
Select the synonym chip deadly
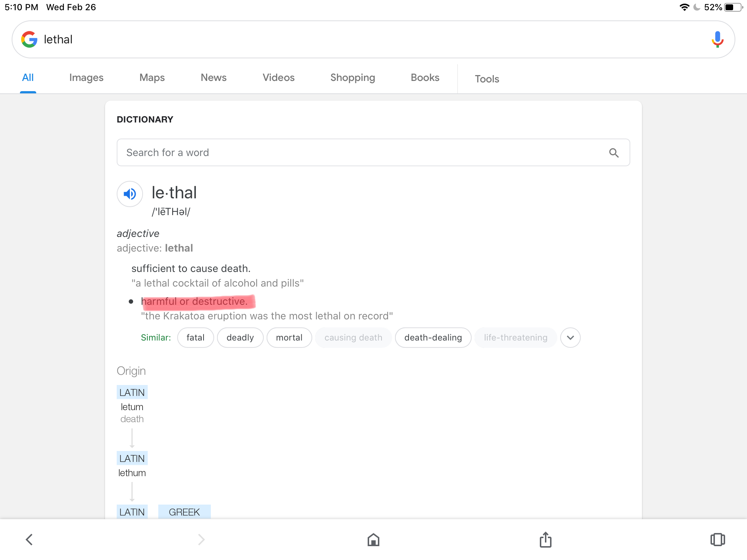click(240, 338)
